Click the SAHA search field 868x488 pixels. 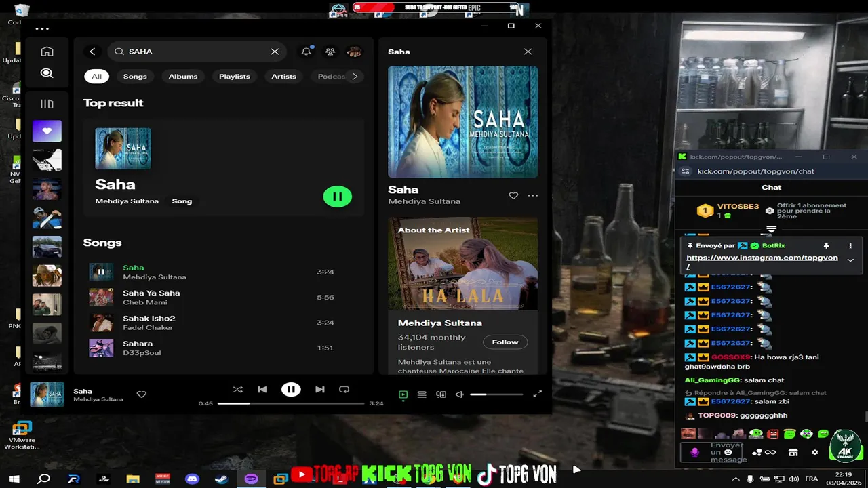[197, 52]
